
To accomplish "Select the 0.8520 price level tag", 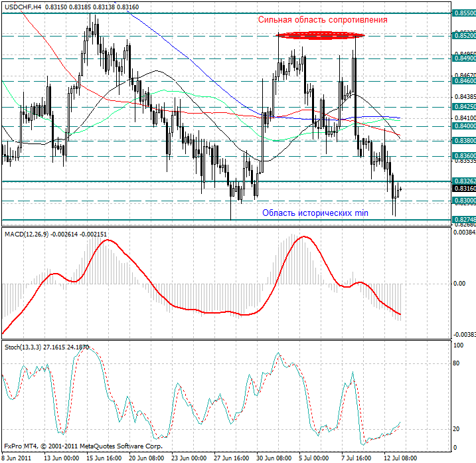I will pyautogui.click(x=463, y=35).
